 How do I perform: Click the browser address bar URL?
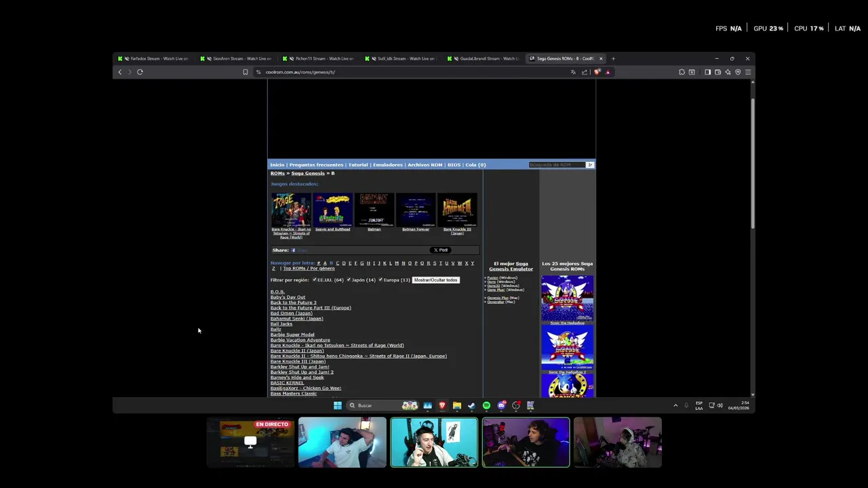pos(300,72)
